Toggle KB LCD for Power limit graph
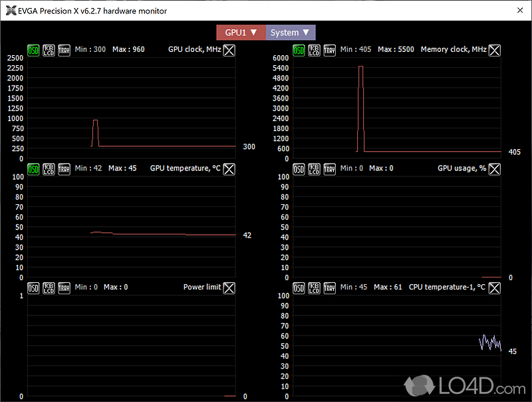 (x=49, y=288)
